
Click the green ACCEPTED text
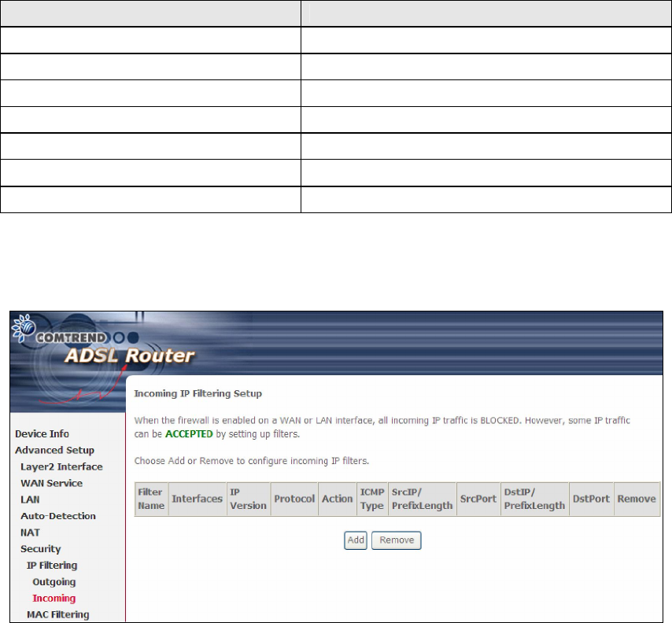click(x=189, y=434)
